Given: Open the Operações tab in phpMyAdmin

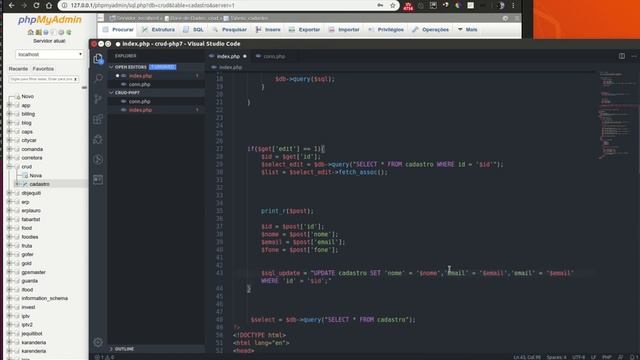Looking at the screenshot, I should click(x=430, y=30).
